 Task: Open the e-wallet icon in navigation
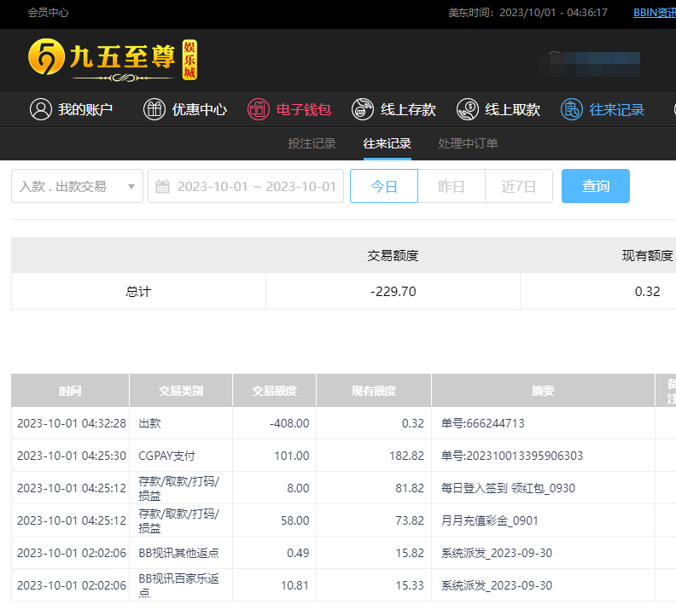click(259, 109)
